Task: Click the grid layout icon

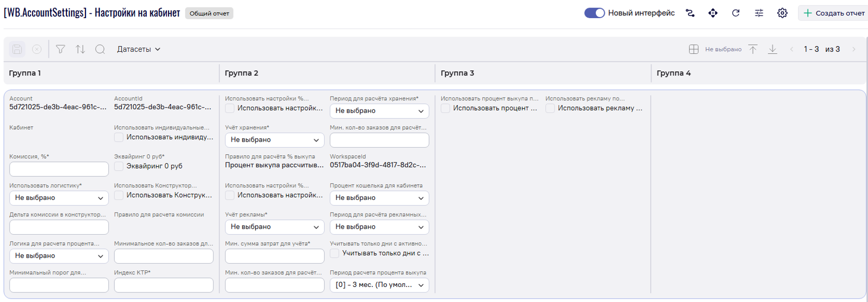Action: coord(693,49)
